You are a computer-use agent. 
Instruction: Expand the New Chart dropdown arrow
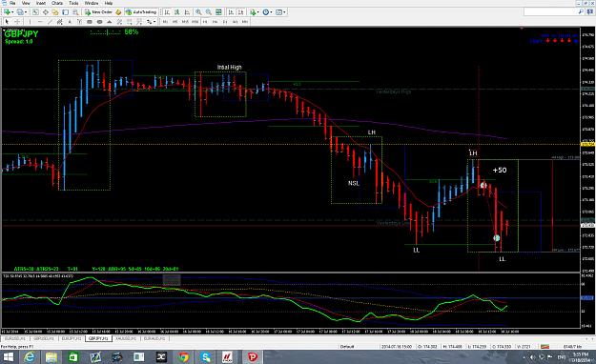12,12
